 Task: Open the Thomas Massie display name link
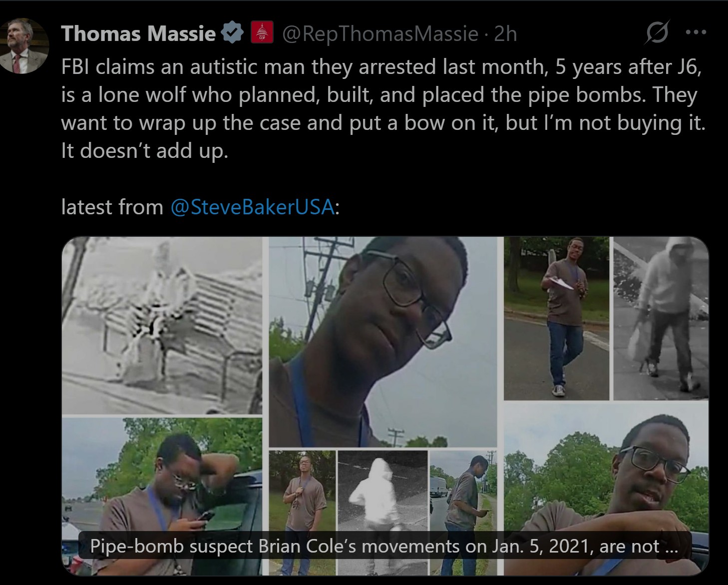138,34
